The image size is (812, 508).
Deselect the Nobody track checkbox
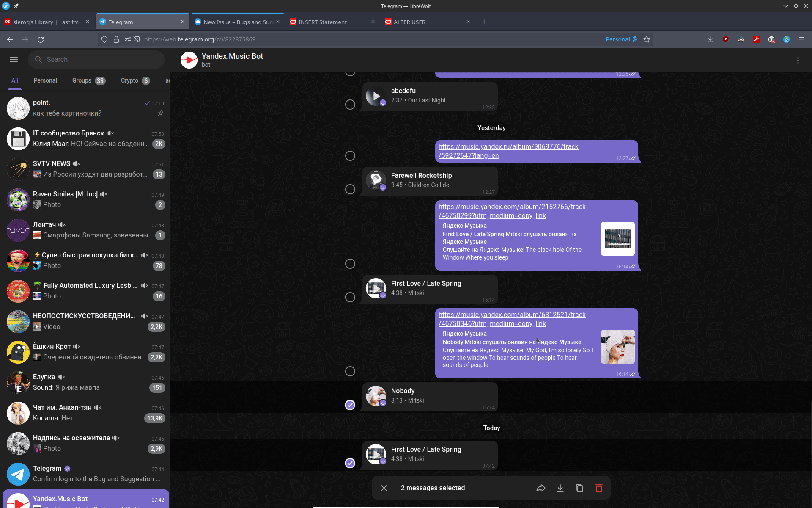pyautogui.click(x=350, y=405)
